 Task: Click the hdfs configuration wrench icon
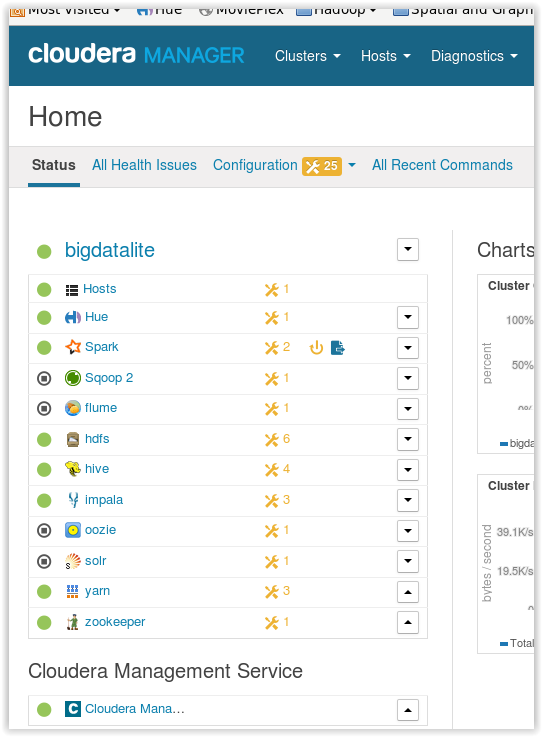click(272, 439)
